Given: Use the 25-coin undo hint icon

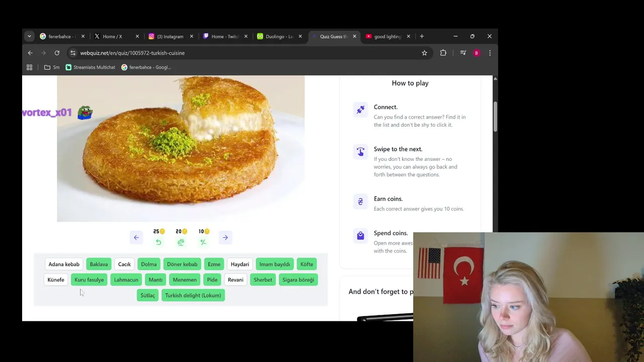Looking at the screenshot, I should [158, 242].
